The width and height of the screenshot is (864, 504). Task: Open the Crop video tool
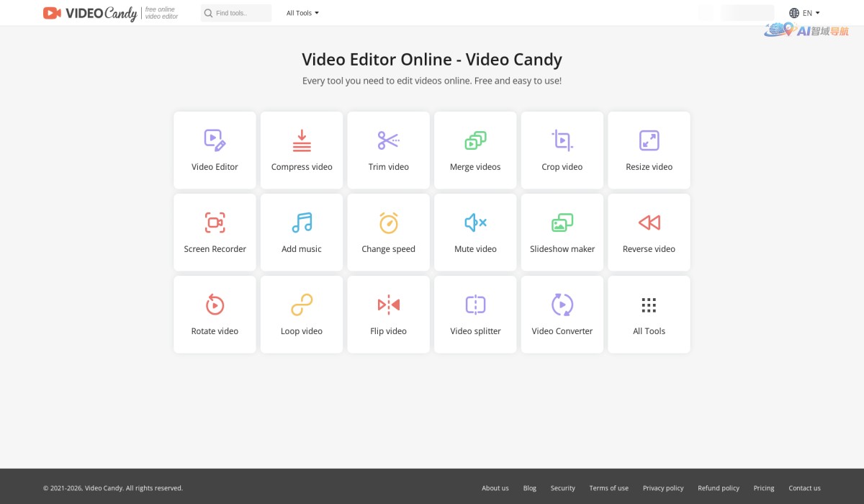[562, 150]
